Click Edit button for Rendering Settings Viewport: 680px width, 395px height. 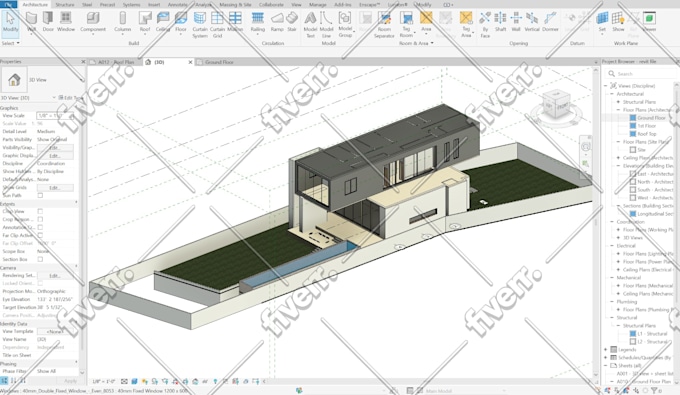pyautogui.click(x=55, y=275)
